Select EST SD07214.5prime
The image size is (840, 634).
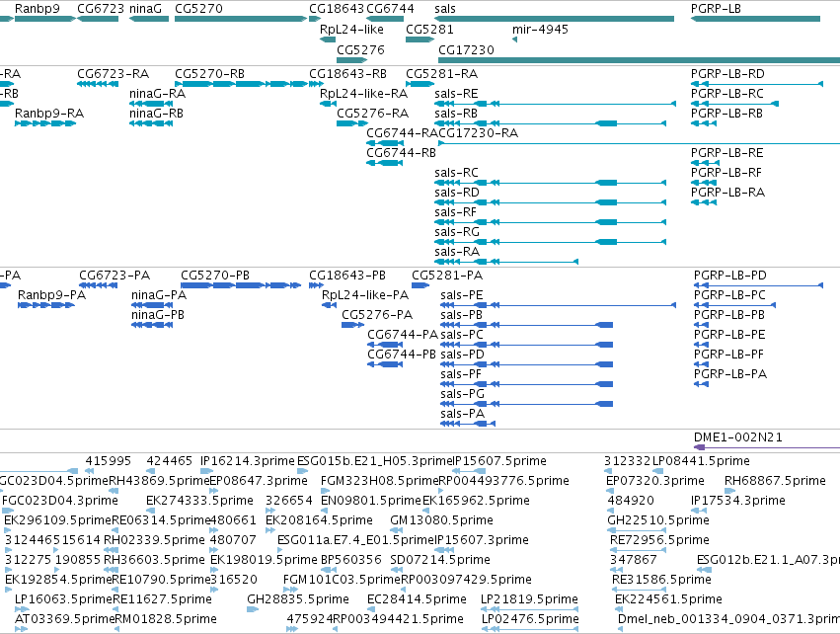click(x=395, y=570)
